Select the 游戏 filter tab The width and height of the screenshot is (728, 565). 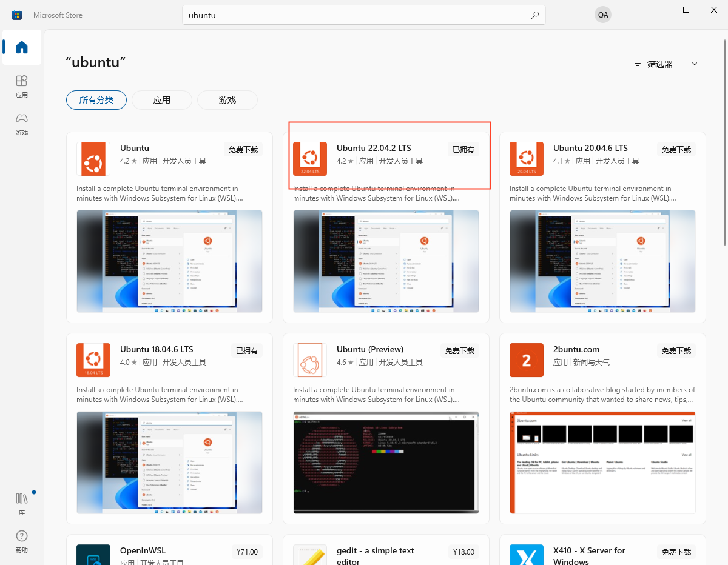pyautogui.click(x=227, y=100)
